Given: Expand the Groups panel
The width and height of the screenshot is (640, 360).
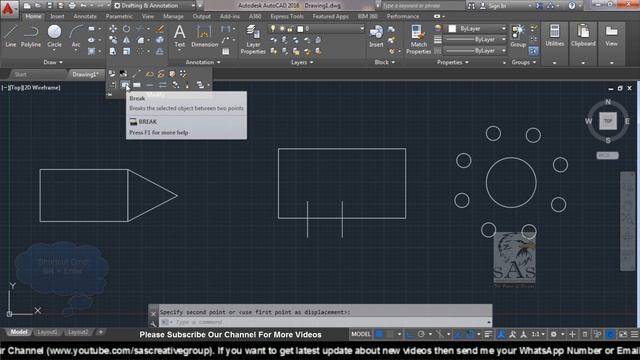Looking at the screenshot, I should [524, 62].
